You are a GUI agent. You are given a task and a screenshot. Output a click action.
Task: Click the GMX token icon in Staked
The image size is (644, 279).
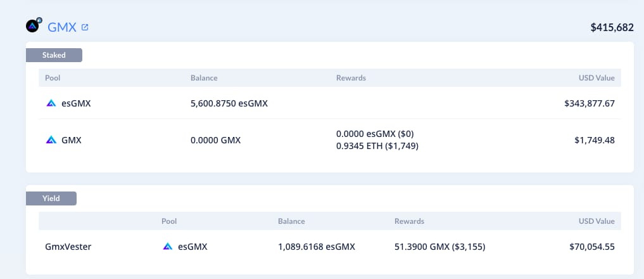(51, 140)
